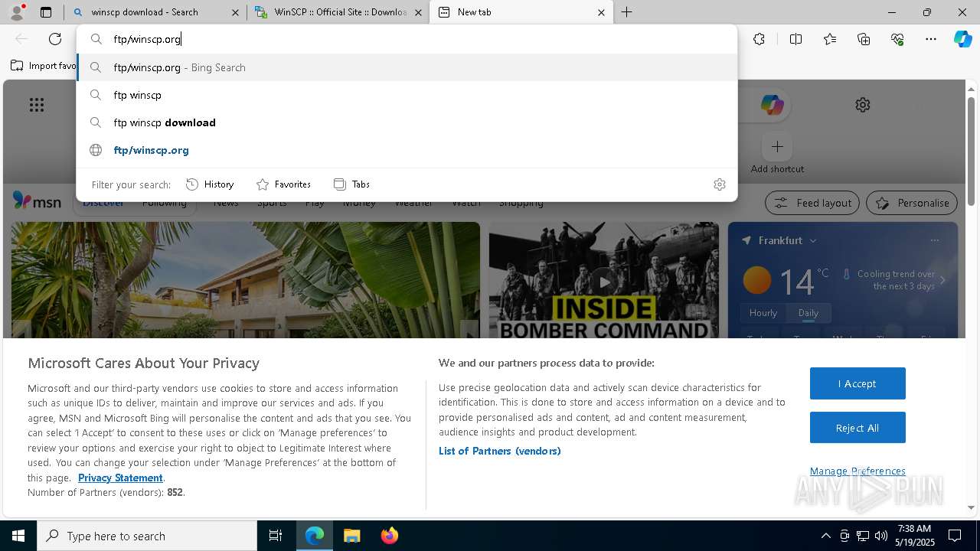
Task: Accept cookies with I Accept button
Action: point(857,383)
